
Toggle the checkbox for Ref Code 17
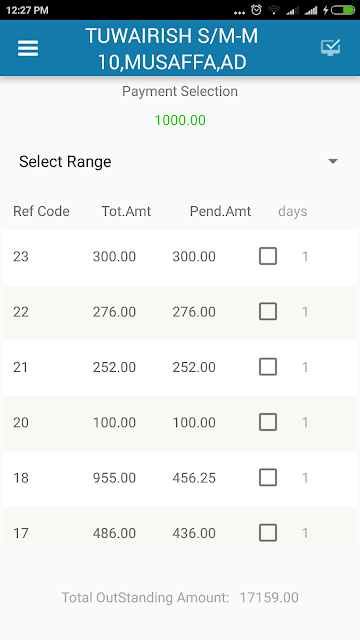coord(268,533)
